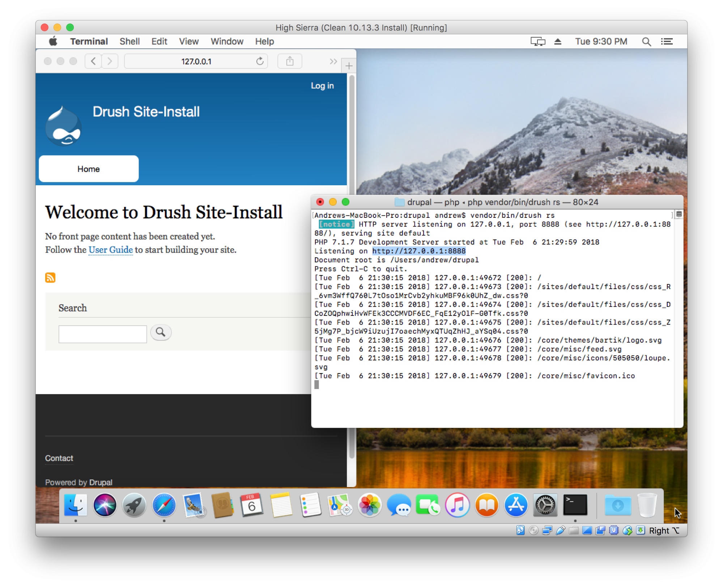The image size is (723, 588).
Task: Click the eject icon in the menu bar
Action: click(x=557, y=41)
